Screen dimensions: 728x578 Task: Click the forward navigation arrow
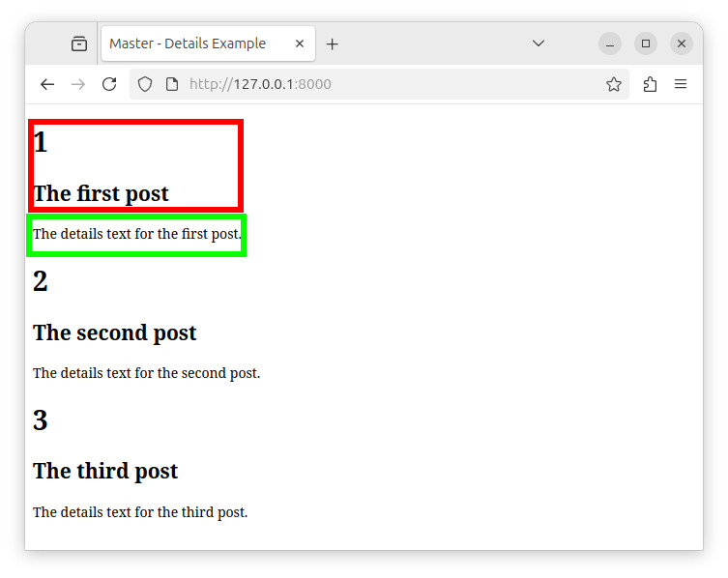(78, 84)
